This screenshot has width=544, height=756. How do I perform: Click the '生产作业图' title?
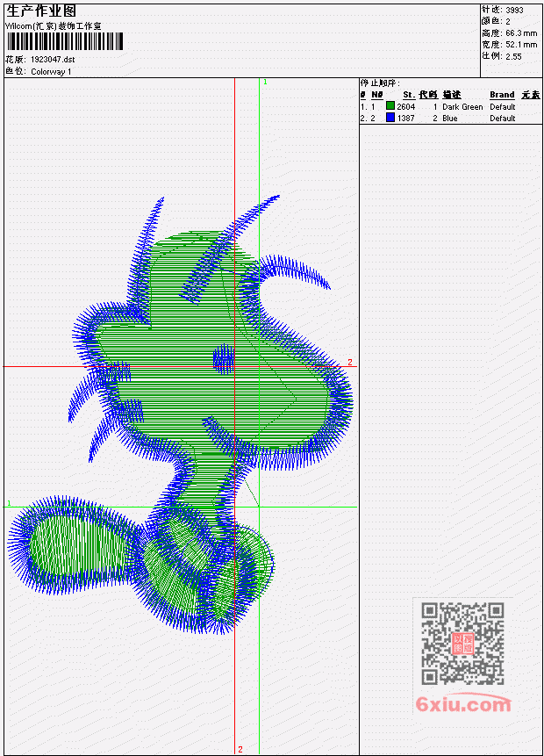(41, 11)
